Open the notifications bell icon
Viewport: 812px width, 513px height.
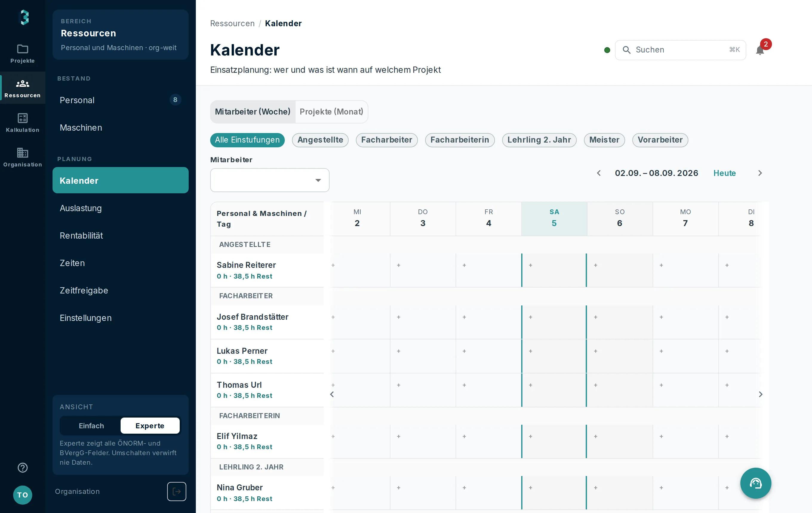[760, 50]
